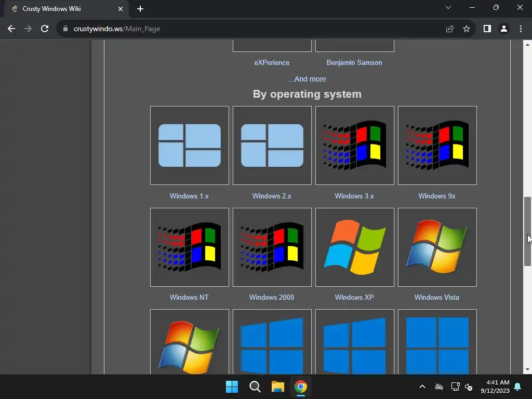Launch File Explorer from the taskbar
Image resolution: width=532 pixels, height=399 pixels.
coord(278,387)
